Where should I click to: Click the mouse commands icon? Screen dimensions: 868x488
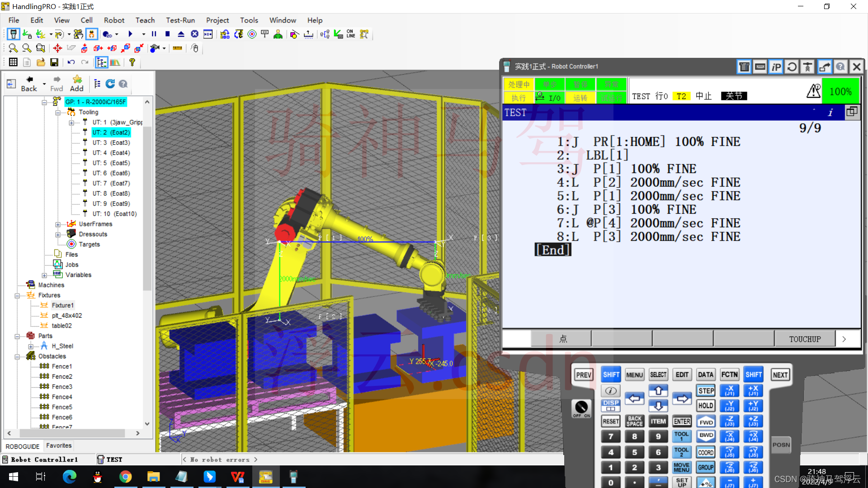[x=195, y=48]
